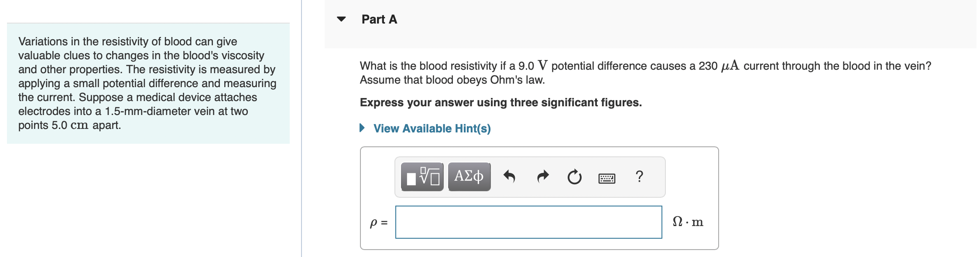This screenshot has width=980, height=257.
Task: Click the black triangle beside Part A heading
Action: pos(342,19)
